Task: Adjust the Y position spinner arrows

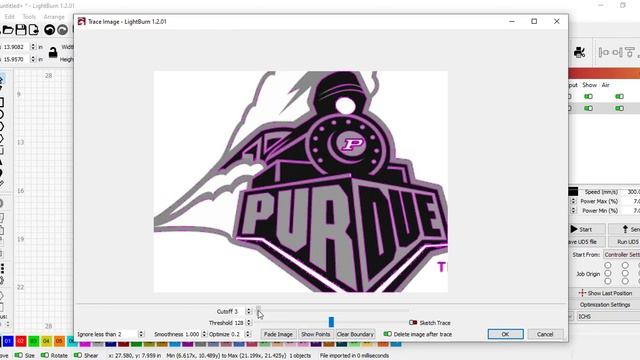Action: 33,59
